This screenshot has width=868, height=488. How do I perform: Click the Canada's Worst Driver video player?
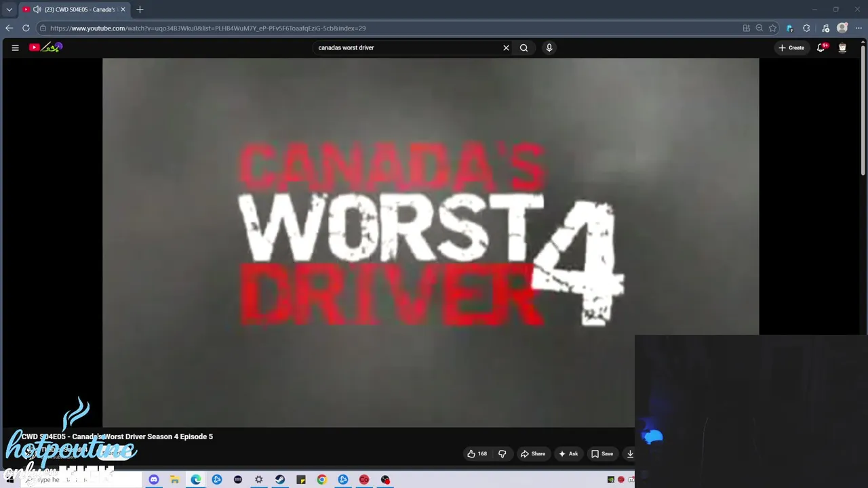(431, 243)
